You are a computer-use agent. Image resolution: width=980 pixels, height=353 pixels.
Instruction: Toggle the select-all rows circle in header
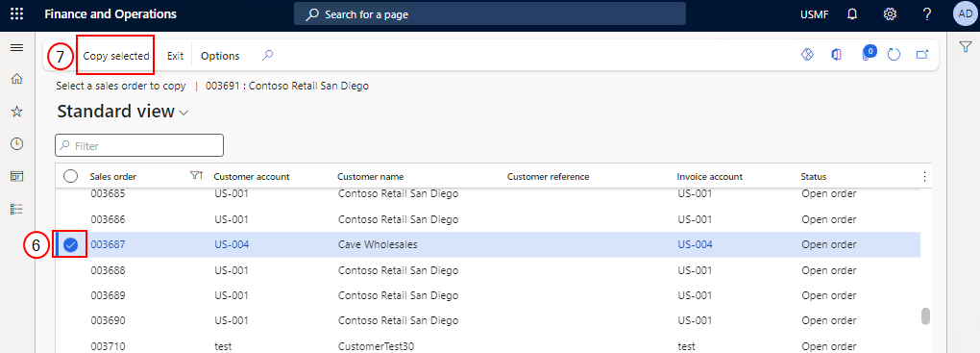(x=71, y=177)
